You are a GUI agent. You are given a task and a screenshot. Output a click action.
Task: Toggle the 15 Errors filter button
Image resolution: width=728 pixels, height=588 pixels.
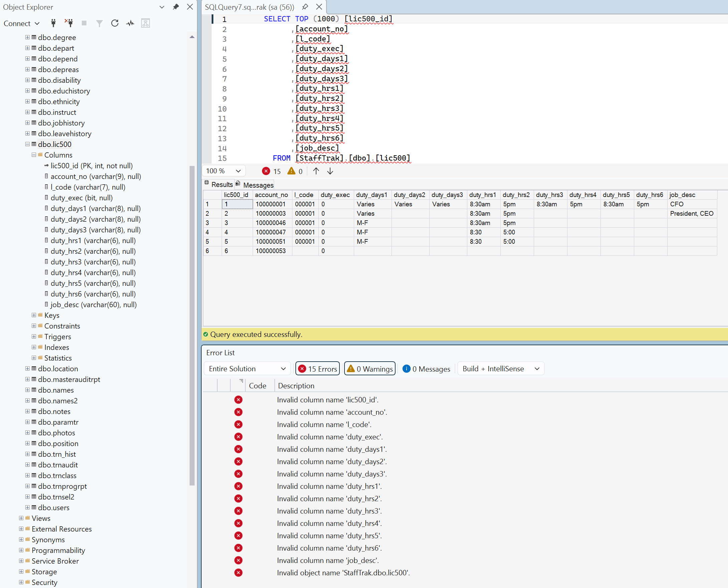pyautogui.click(x=318, y=369)
